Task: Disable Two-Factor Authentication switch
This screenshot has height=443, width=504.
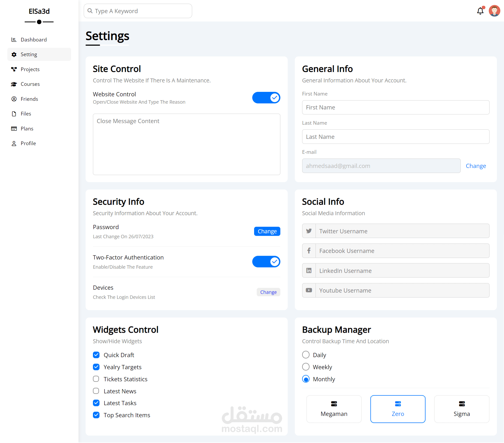Action: click(x=266, y=262)
